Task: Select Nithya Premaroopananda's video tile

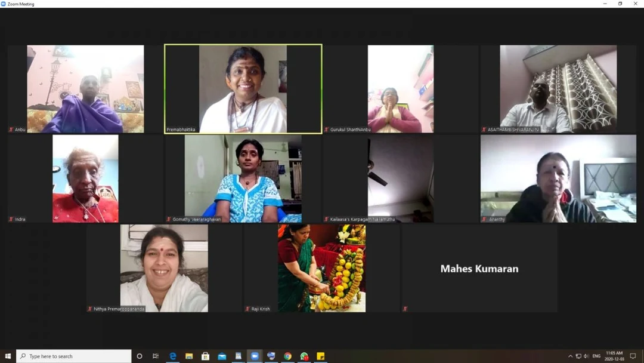Action: 165,268
